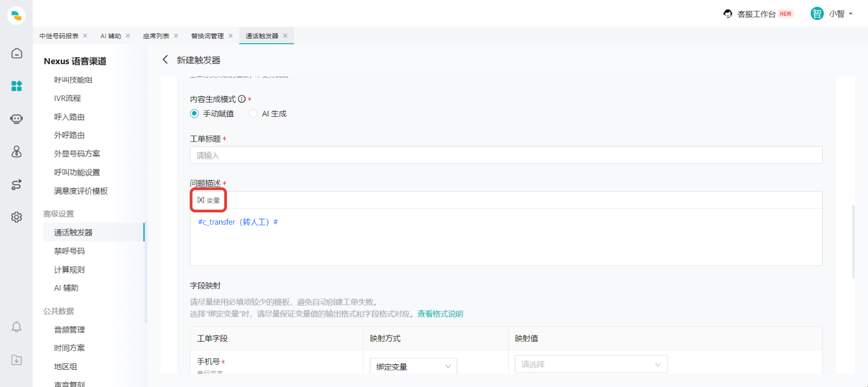Switch to the 通话触发器 tab
The height and width of the screenshot is (387, 868).
[x=262, y=35]
